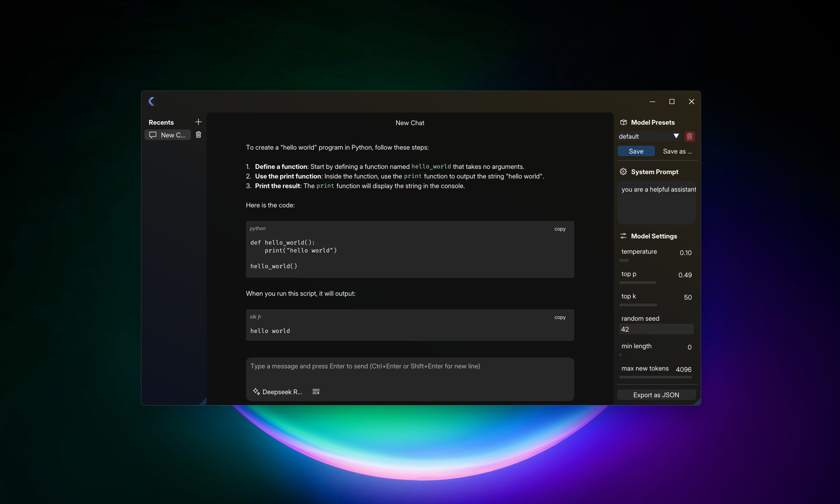Click the Save as ... button

pos(677,151)
